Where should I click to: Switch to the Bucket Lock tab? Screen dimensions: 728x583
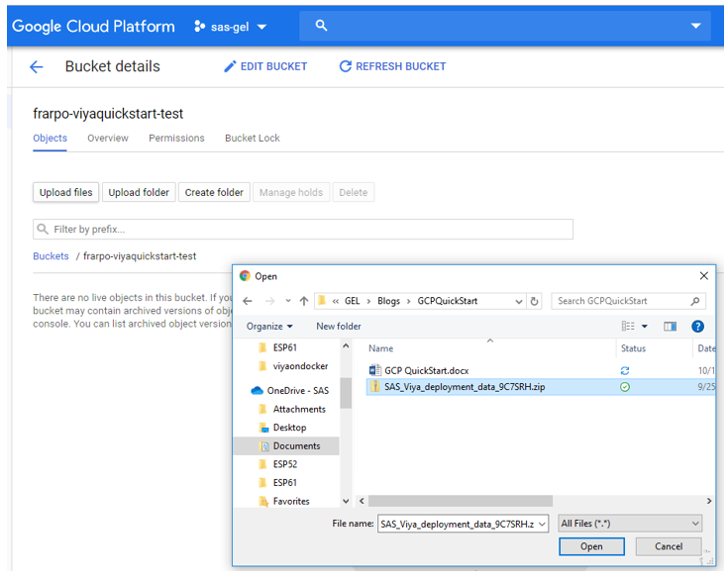click(x=252, y=138)
